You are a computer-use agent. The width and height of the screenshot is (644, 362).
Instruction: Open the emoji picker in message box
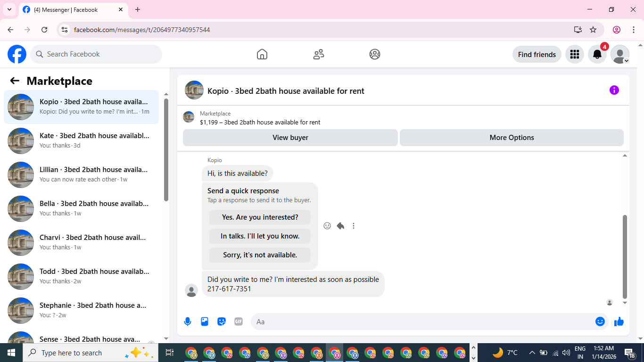pyautogui.click(x=600, y=321)
